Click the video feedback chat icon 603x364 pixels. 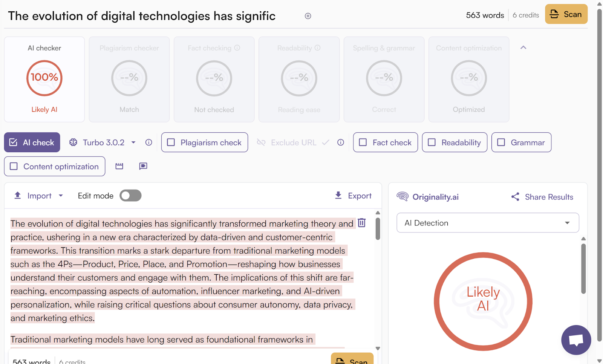coord(143,166)
